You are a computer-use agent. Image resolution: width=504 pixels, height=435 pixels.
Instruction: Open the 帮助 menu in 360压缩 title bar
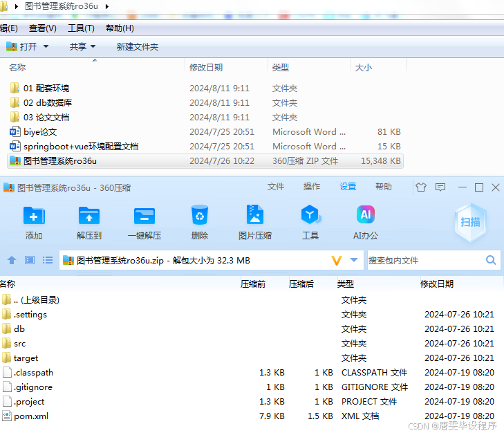[384, 187]
